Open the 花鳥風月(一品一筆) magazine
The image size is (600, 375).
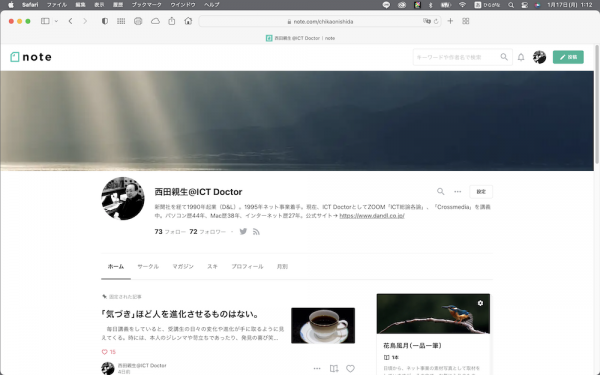tap(412, 346)
